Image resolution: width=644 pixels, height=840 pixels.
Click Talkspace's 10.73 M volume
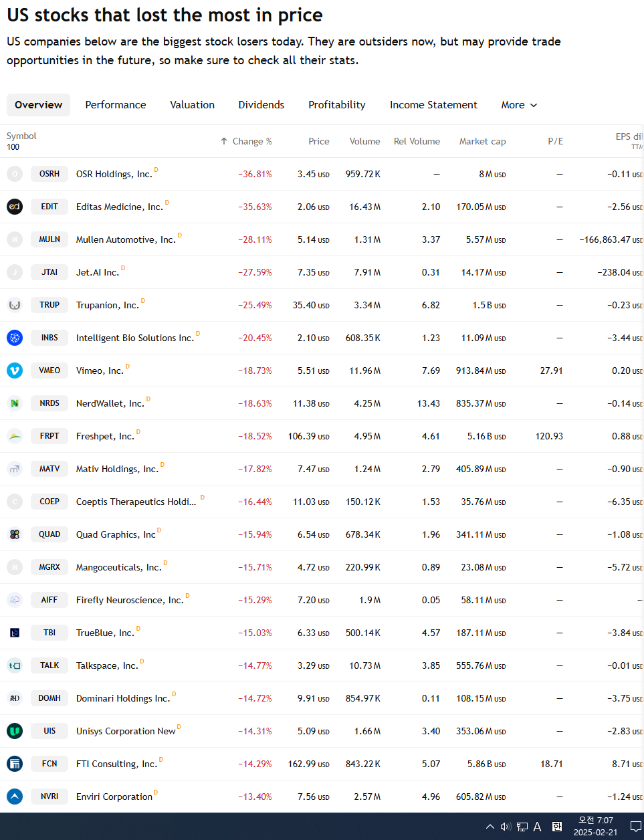pyautogui.click(x=364, y=665)
